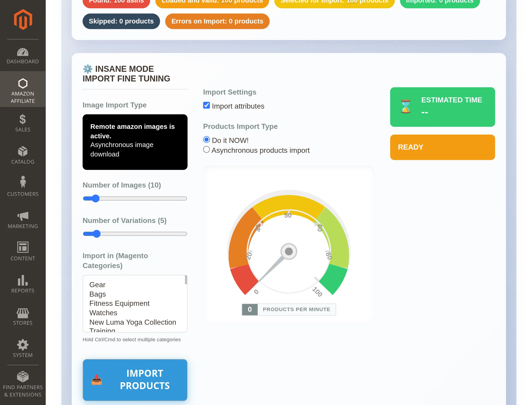Click the Number of Variations (5) label
Viewport: 532px width, 405px height.
click(125, 221)
